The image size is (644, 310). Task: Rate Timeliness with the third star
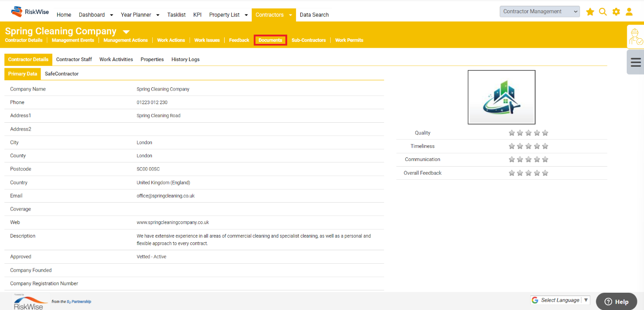pyautogui.click(x=528, y=146)
